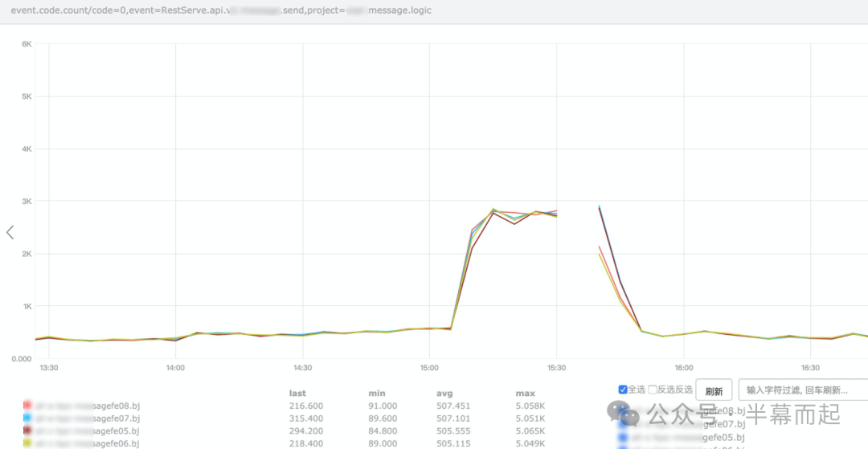Click max value 5.065K

(x=530, y=431)
